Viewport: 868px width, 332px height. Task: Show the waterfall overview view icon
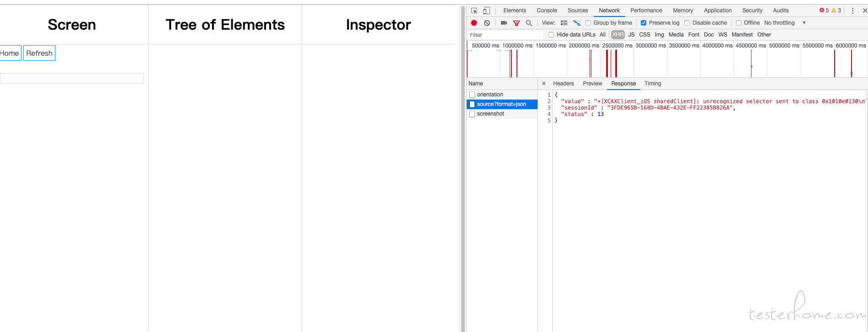(577, 23)
